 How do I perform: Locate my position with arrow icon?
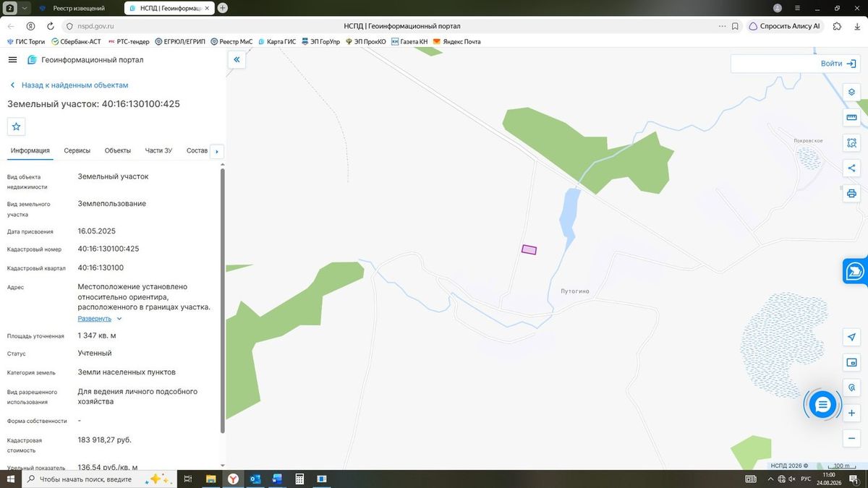pyautogui.click(x=851, y=338)
